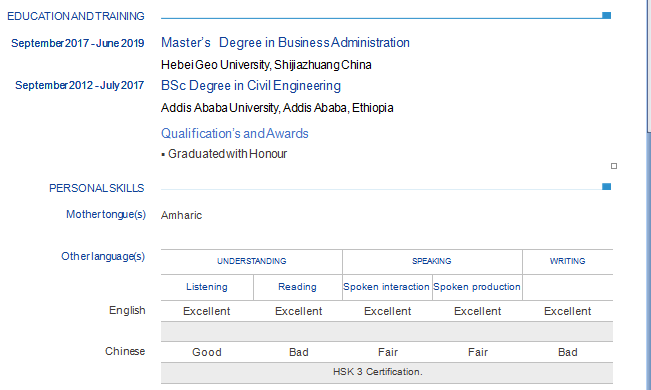
Task: Click the blue square beside Personal Skills
Action: point(606,186)
